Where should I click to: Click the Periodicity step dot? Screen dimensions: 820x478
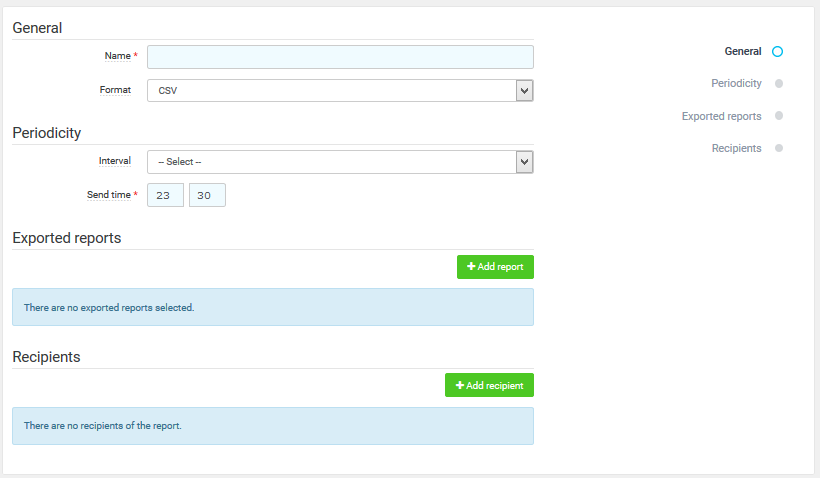(x=778, y=84)
